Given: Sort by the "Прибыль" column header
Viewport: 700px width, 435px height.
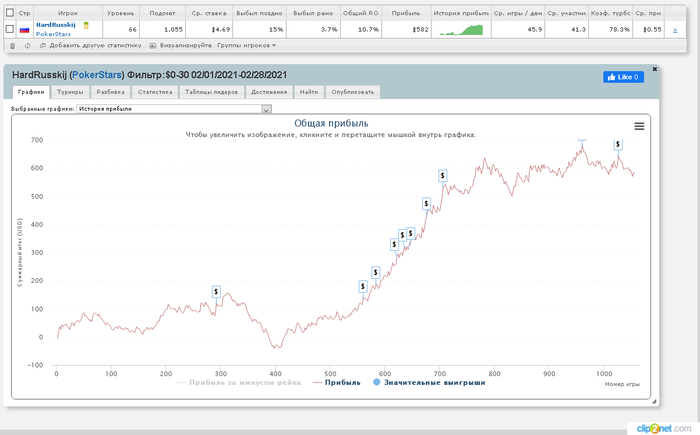Looking at the screenshot, I should point(406,13).
